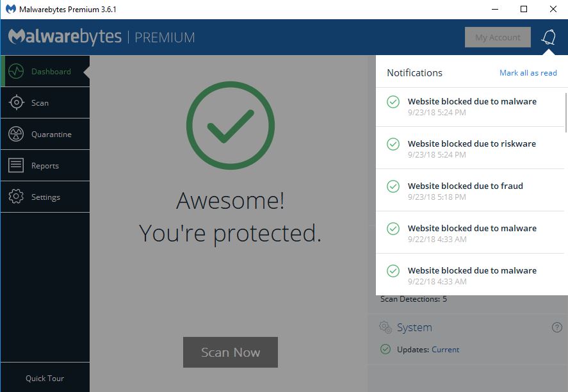The image size is (568, 392).
Task: Click the Malwarebytes title bar logo icon
Action: [11, 9]
